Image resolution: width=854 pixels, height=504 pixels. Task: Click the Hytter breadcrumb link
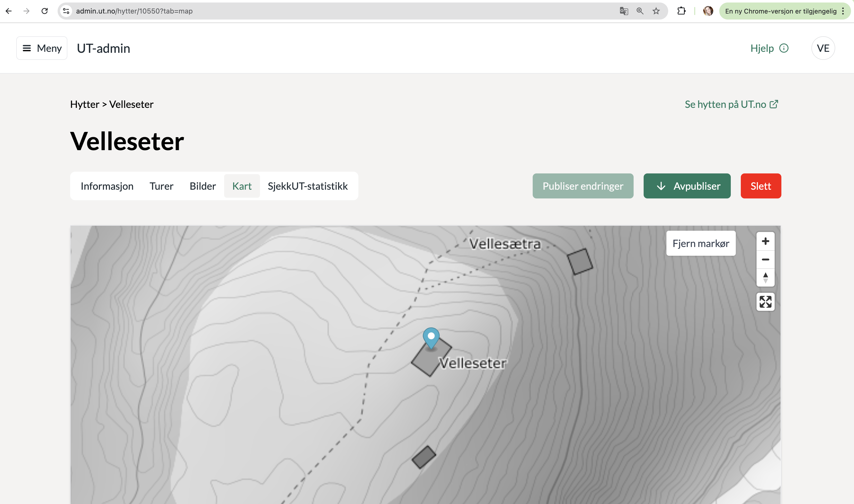(x=85, y=104)
